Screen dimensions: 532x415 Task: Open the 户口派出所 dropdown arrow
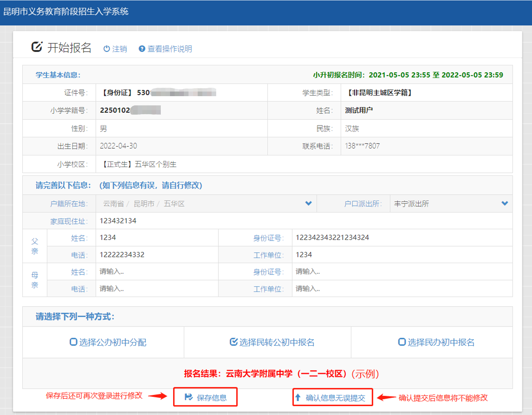click(x=504, y=203)
